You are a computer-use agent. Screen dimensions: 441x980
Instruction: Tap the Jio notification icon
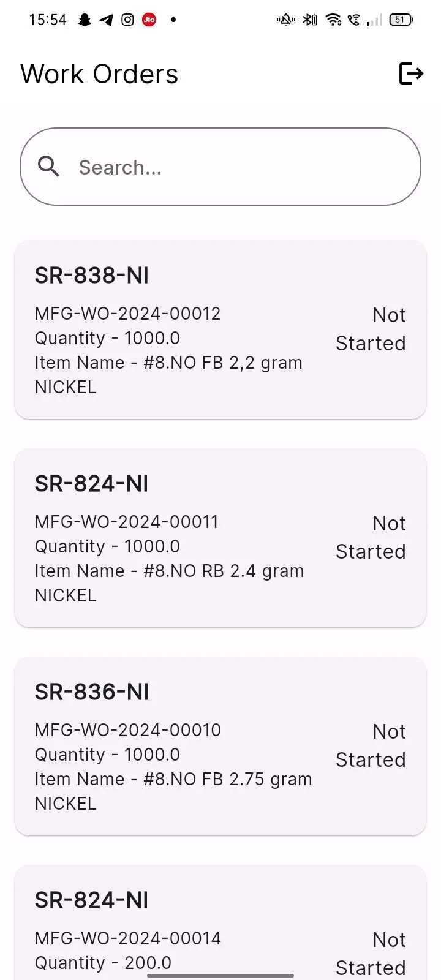click(149, 20)
